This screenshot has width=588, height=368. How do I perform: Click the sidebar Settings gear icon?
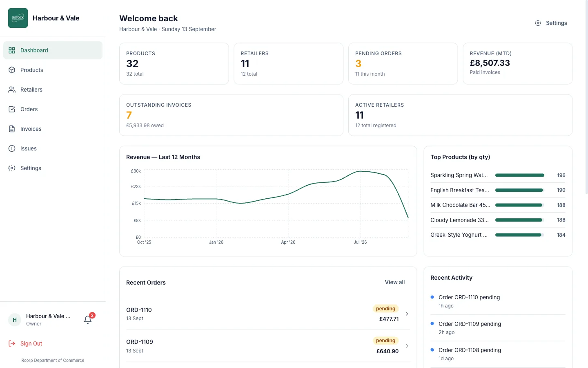pyautogui.click(x=12, y=168)
